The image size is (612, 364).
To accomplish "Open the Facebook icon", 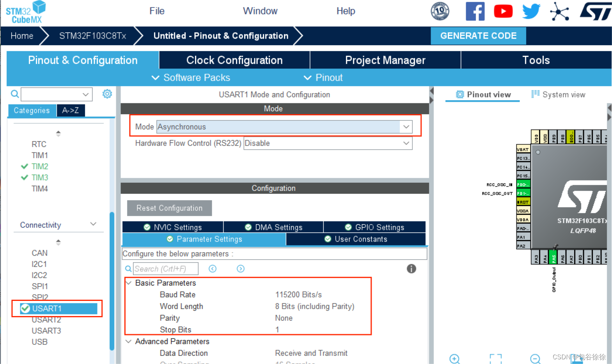I will (475, 11).
